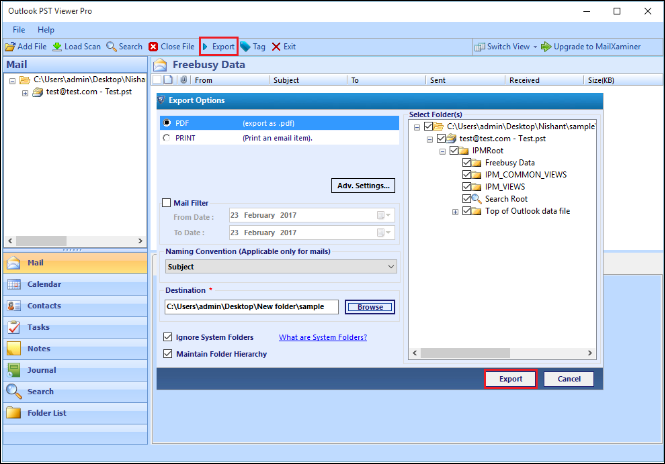
Task: Click the Switch View icon
Action: [x=479, y=47]
